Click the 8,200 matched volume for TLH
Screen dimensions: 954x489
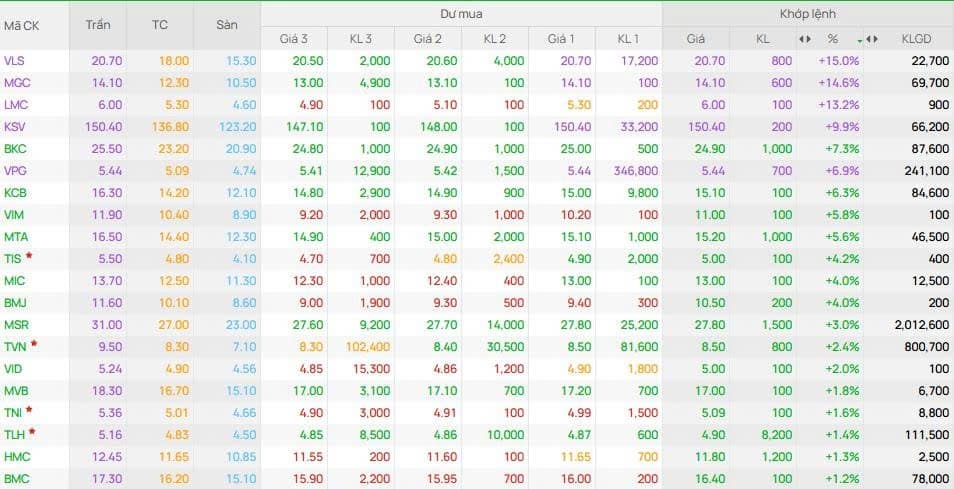(x=777, y=434)
